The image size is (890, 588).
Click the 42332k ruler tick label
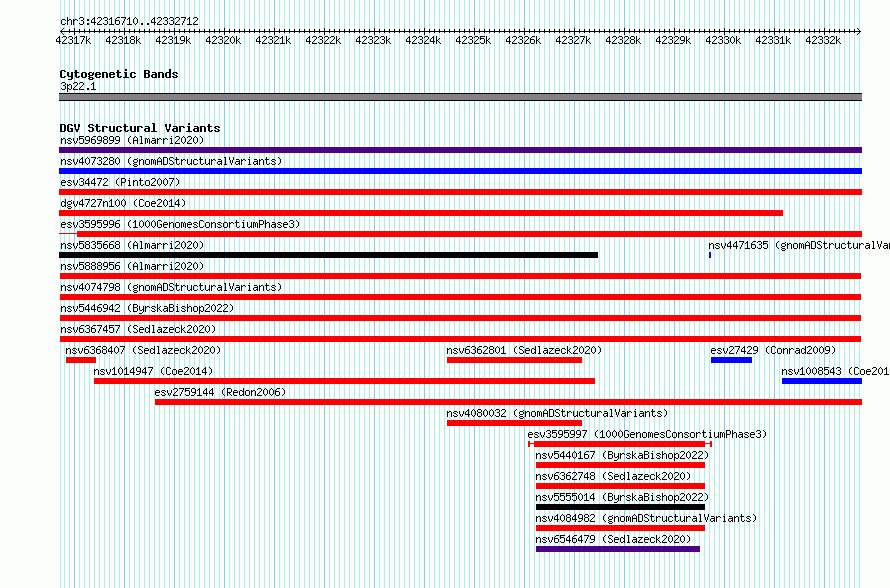(823, 40)
